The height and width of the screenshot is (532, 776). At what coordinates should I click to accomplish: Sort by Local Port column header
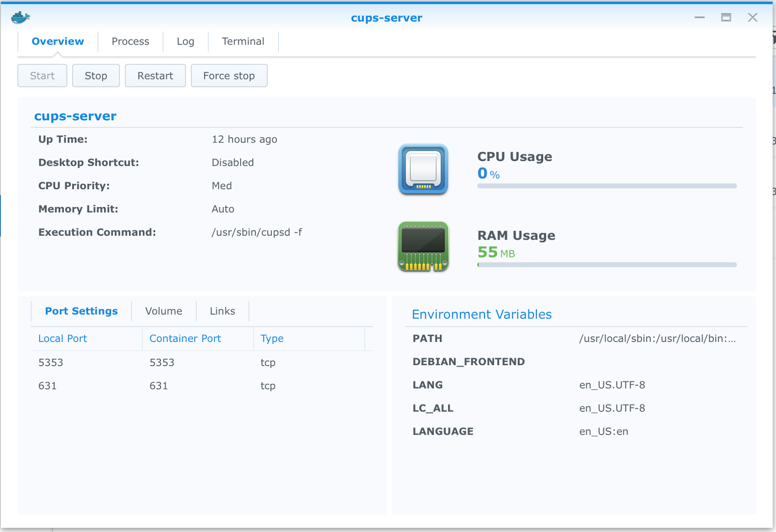click(x=63, y=339)
